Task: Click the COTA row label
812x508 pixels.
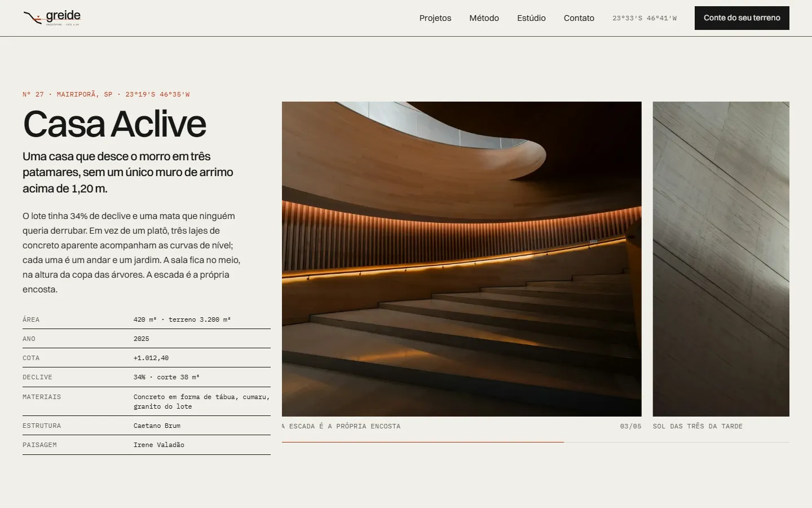Action: pos(31,358)
